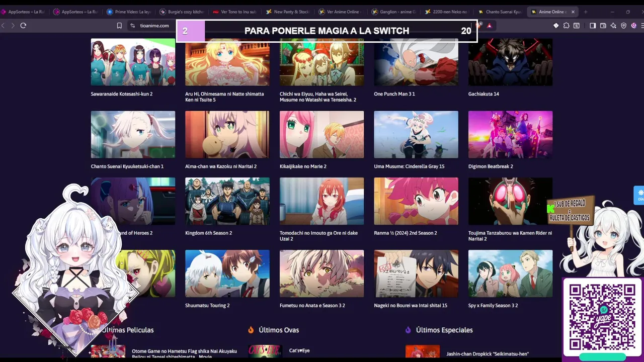Open Shuumatsu Touring 2 thumbnail

coord(227,274)
